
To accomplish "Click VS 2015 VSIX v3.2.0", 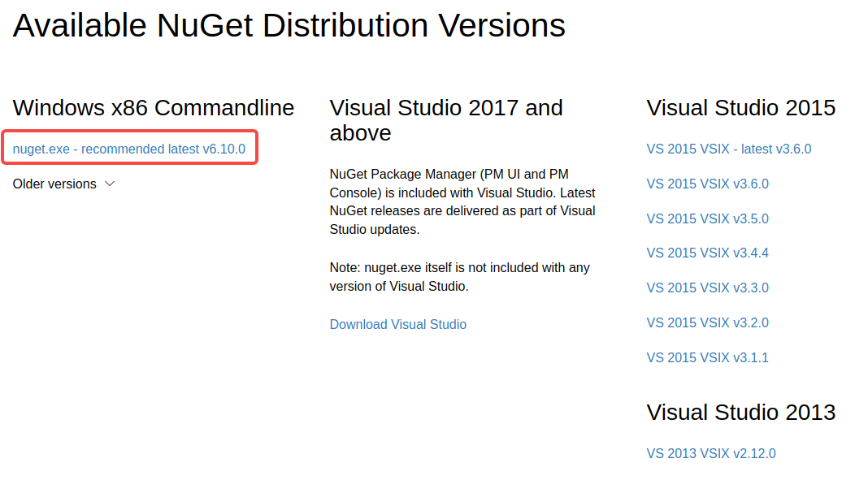I will 707,323.
